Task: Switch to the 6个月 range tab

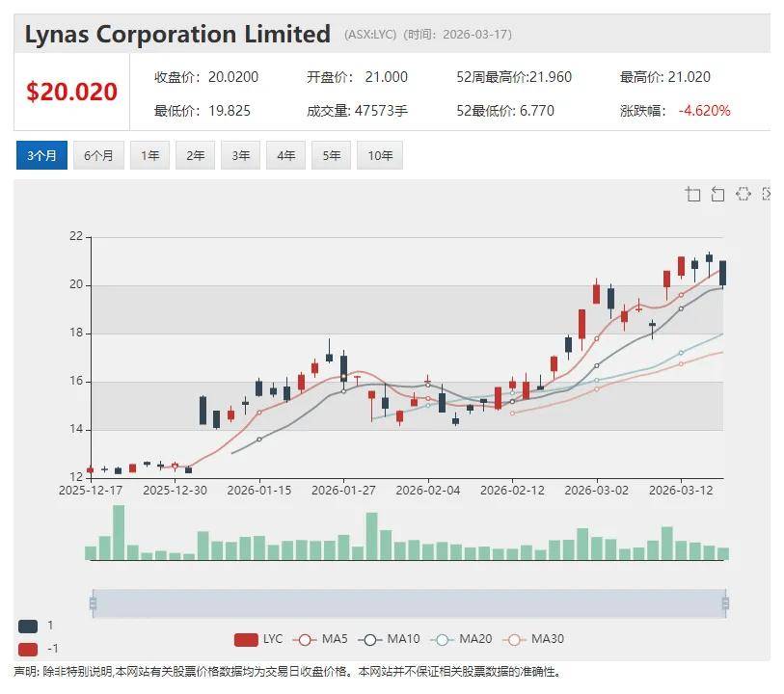Action: (x=98, y=155)
